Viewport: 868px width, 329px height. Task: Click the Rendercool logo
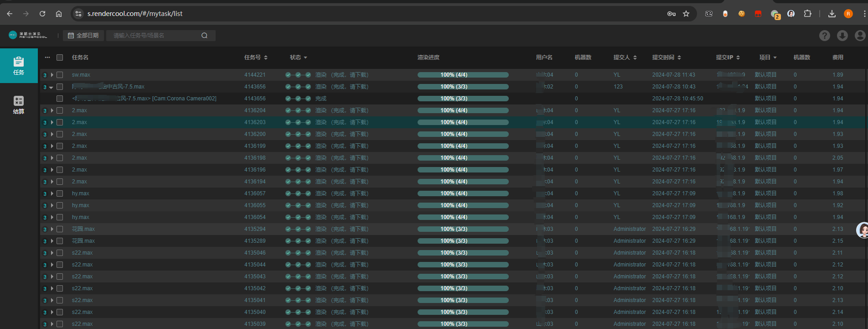(28, 35)
